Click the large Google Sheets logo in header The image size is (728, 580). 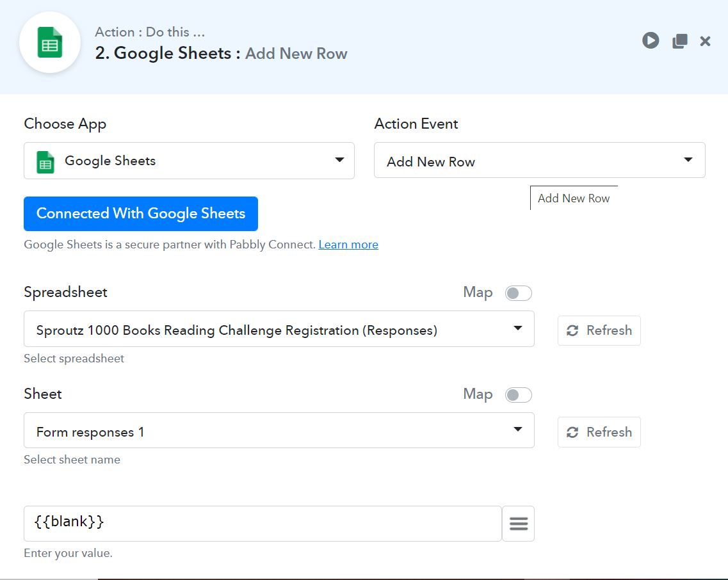[50, 42]
